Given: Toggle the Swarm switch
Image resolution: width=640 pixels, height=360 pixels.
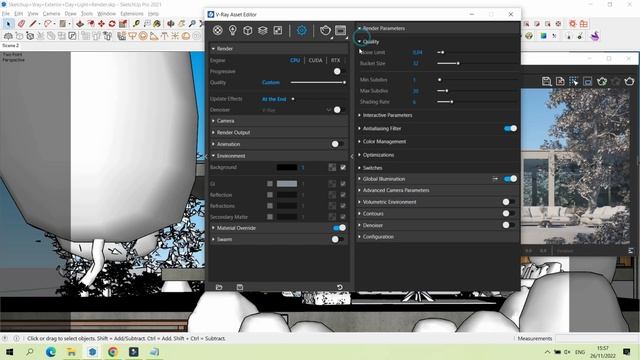Looking at the screenshot, I should pyautogui.click(x=337, y=239).
